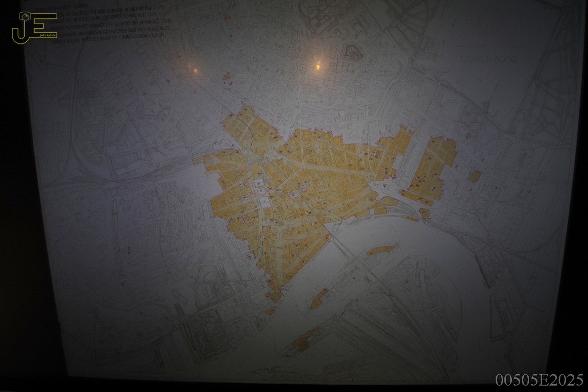Click the small yellow strip on the south riverbank

click(318, 298)
